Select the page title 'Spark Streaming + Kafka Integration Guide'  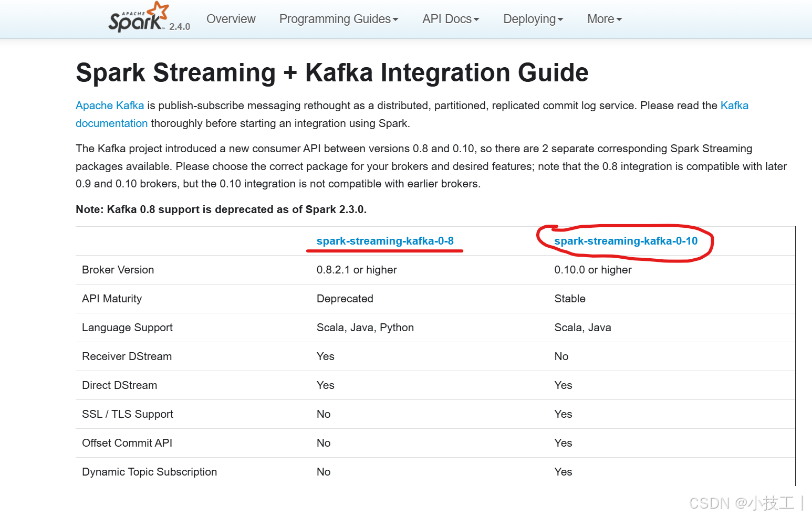tap(332, 72)
